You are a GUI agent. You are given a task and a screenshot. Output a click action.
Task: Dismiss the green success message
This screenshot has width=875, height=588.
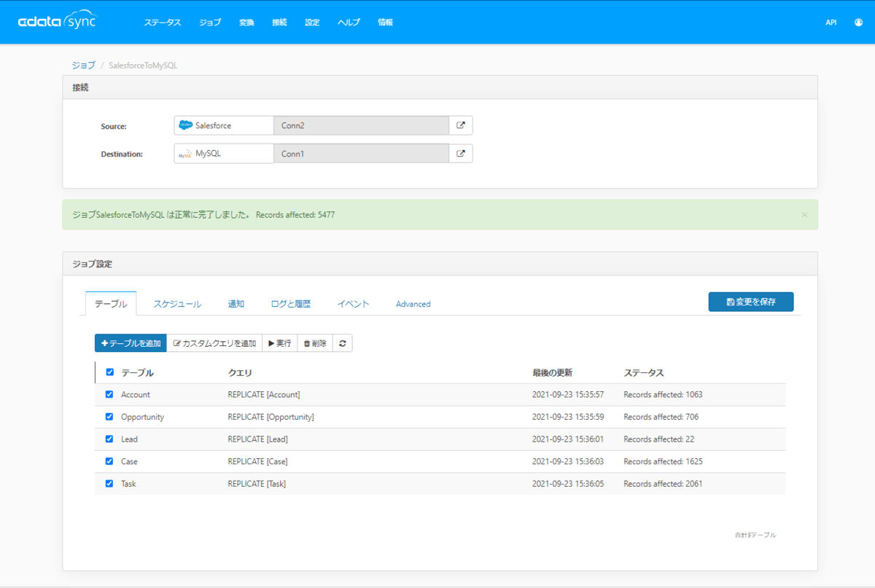point(804,215)
